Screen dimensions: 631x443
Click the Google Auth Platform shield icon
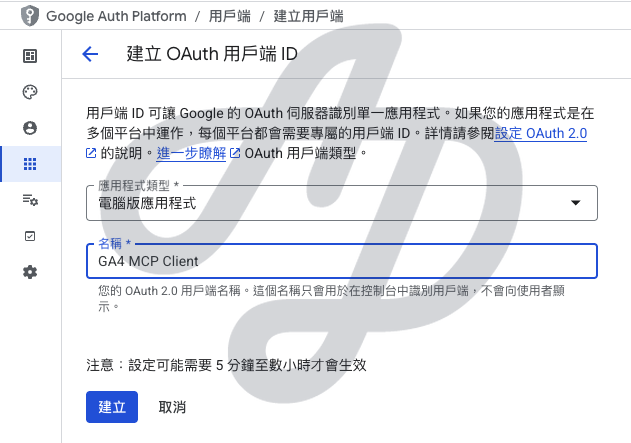click(17, 16)
